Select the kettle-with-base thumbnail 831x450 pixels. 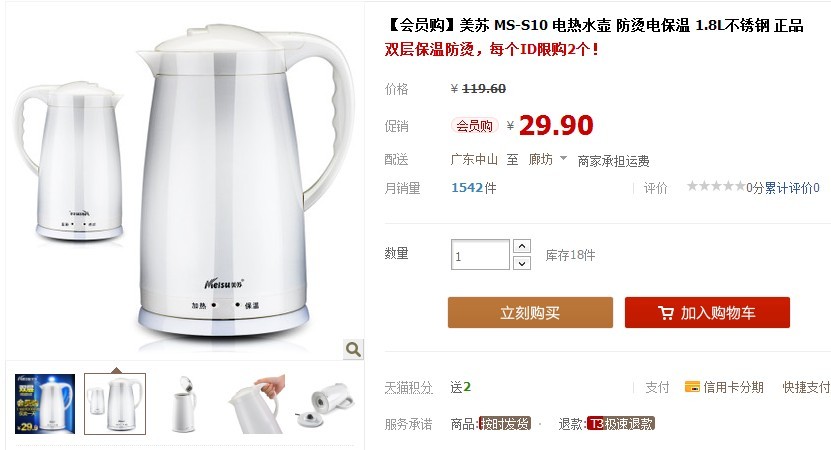tap(328, 404)
